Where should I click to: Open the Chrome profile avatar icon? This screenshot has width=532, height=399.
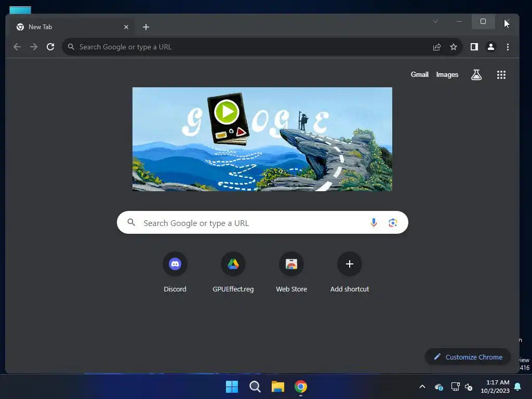(x=491, y=47)
